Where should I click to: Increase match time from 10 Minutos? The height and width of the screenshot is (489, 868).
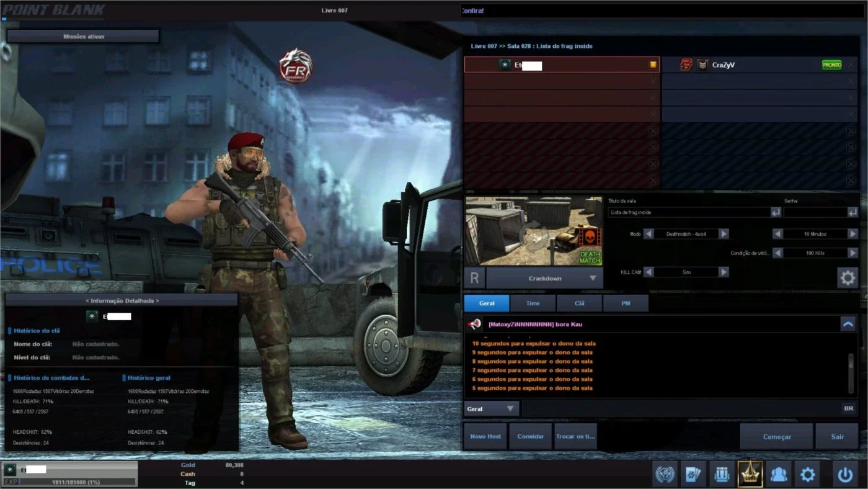pyautogui.click(x=853, y=234)
